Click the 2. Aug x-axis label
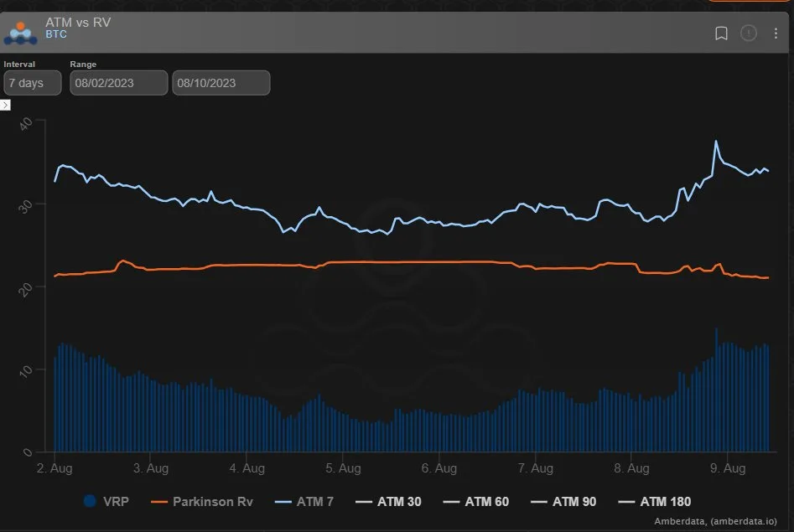Viewport: 794px width, 532px height. (54, 468)
